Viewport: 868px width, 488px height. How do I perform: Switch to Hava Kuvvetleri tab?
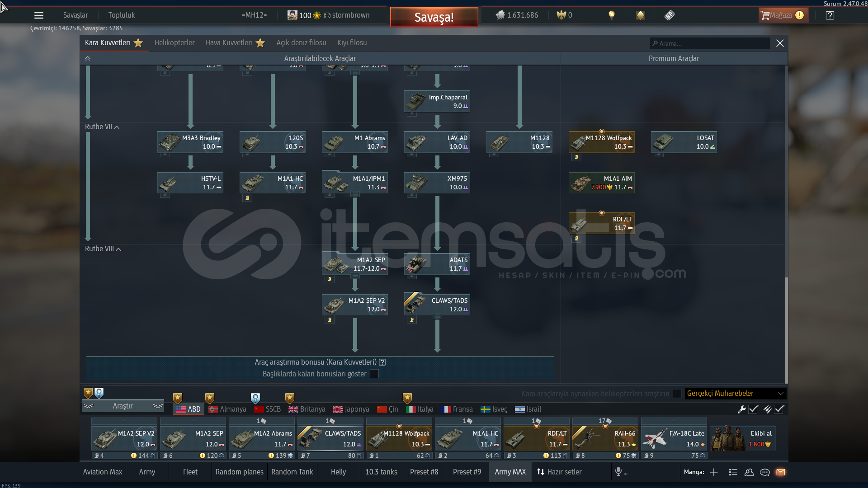point(235,43)
